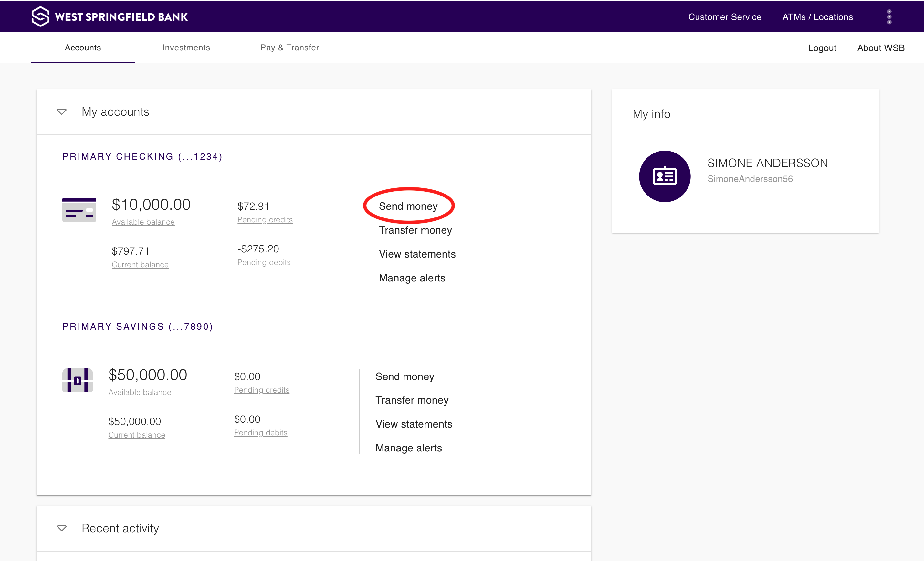View statements for Primary Checking
The width and height of the screenshot is (924, 561).
pos(417,254)
